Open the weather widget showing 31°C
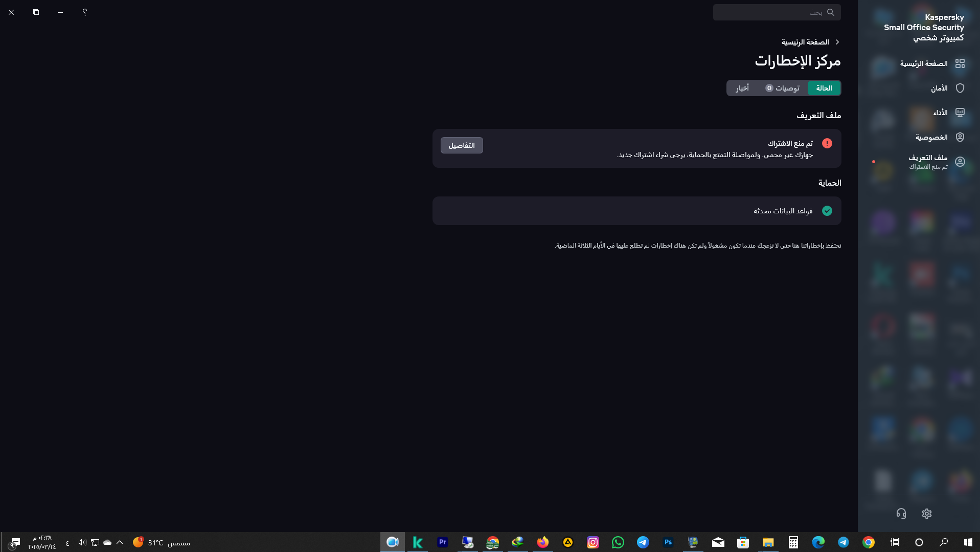The image size is (980, 552). point(162,542)
